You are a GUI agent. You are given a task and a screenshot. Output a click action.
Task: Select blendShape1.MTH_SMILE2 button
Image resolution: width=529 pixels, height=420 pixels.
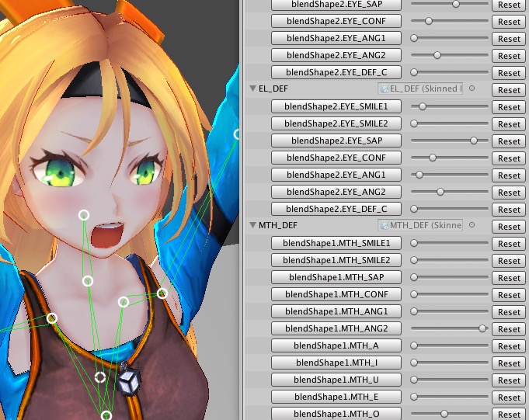[x=336, y=260]
